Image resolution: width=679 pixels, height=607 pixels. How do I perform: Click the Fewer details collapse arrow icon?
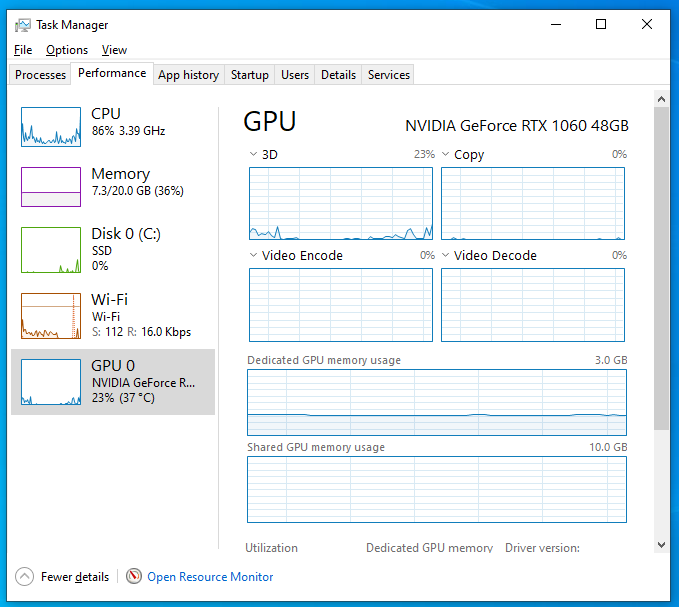[24, 577]
